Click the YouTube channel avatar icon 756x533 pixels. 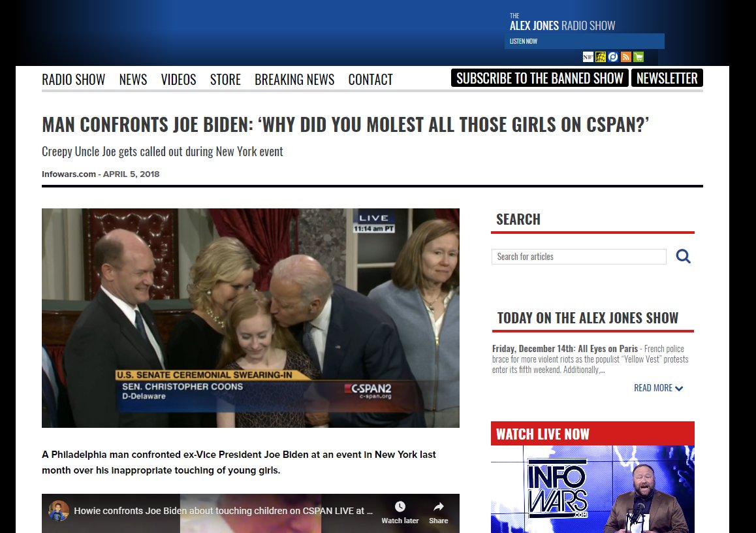tap(58, 511)
